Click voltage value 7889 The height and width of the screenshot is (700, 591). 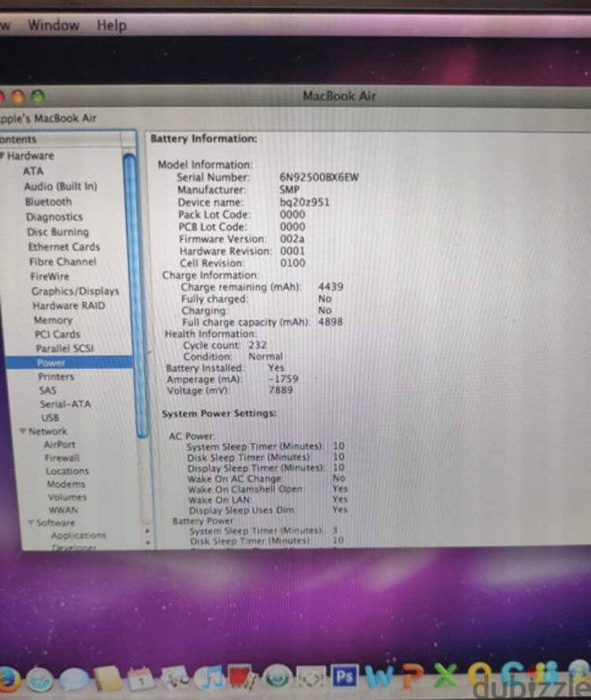pyautogui.click(x=281, y=390)
